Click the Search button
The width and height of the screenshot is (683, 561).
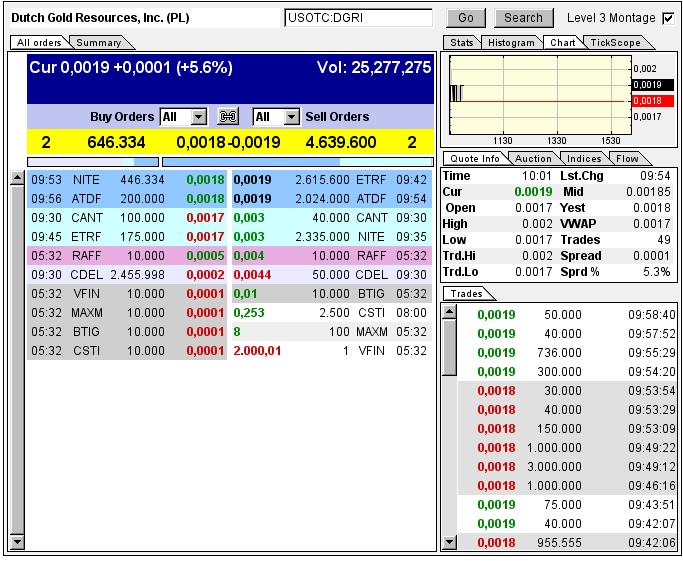(523, 18)
